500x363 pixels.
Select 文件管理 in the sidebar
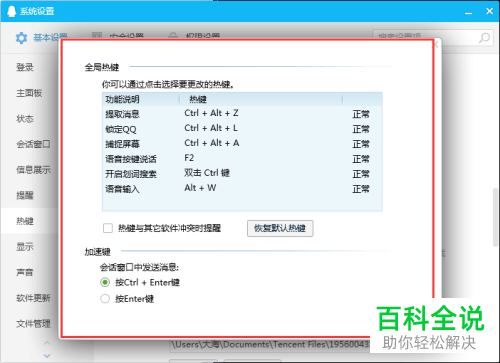tap(33, 323)
